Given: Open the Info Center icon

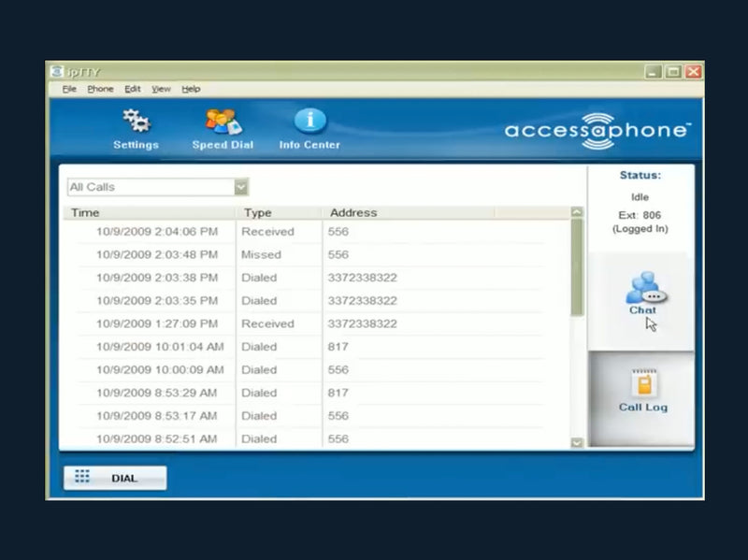Looking at the screenshot, I should [310, 122].
